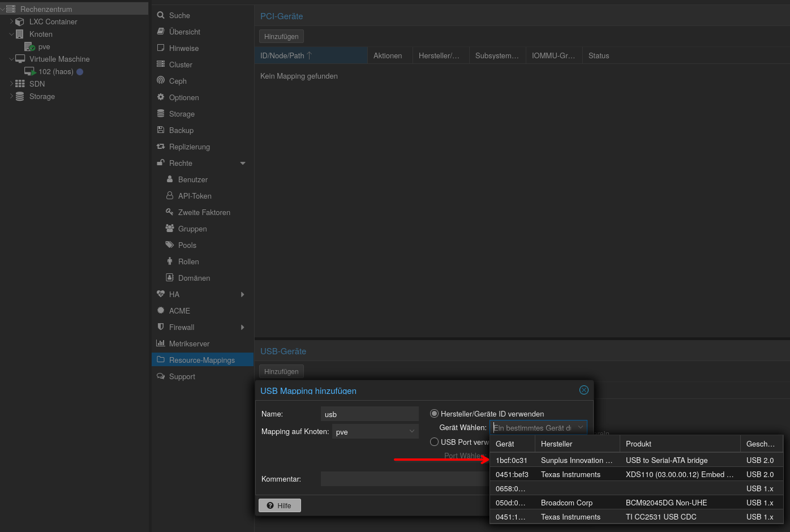The width and height of the screenshot is (790, 532).
Task: Click the Optionen gear icon
Action: coord(161,97)
